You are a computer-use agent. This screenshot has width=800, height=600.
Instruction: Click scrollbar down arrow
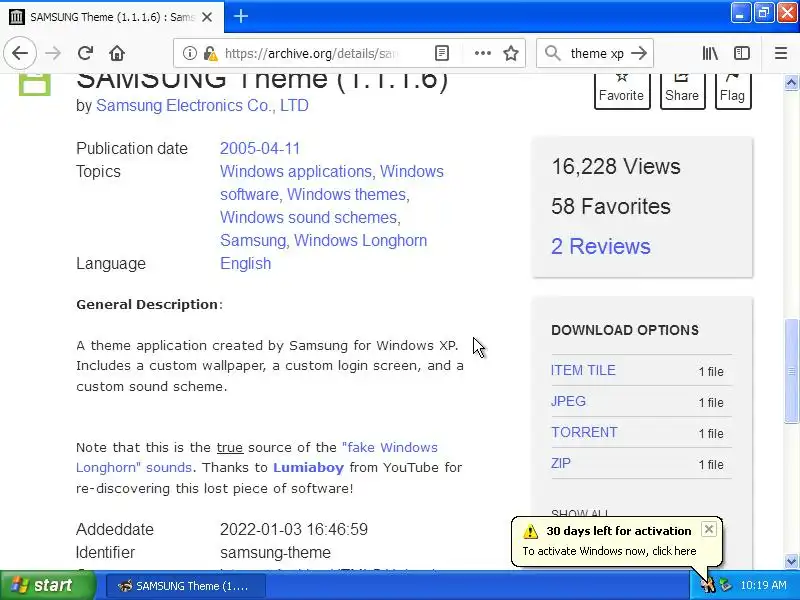pyautogui.click(x=791, y=561)
